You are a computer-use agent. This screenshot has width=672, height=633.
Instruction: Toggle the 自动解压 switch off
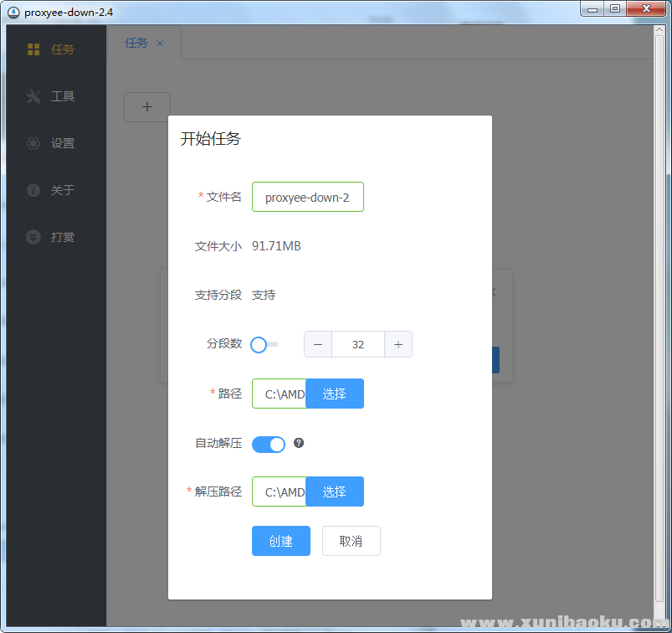click(x=269, y=444)
